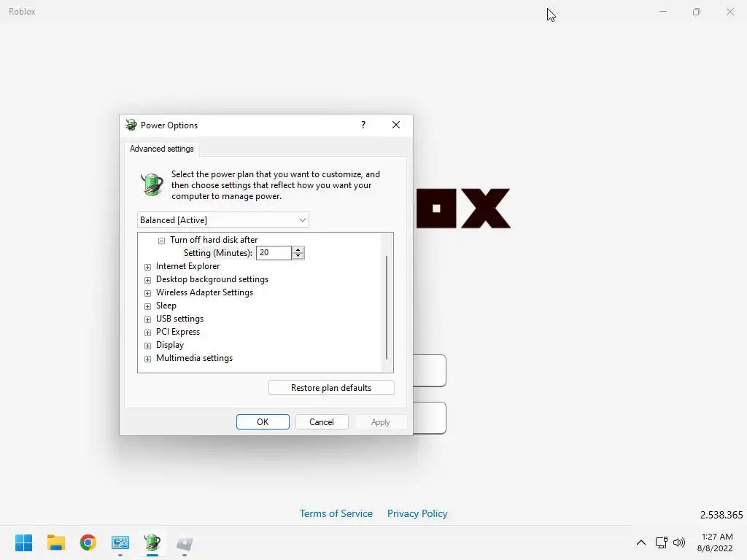The image size is (747, 560).
Task: Click Roblox version number 2.538.365
Action: tap(721, 515)
